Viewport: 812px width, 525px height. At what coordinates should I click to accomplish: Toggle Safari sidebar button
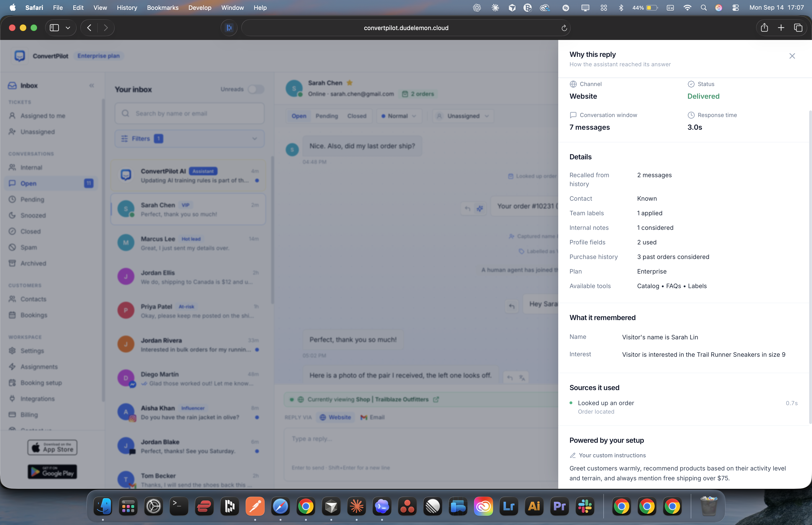[54, 28]
